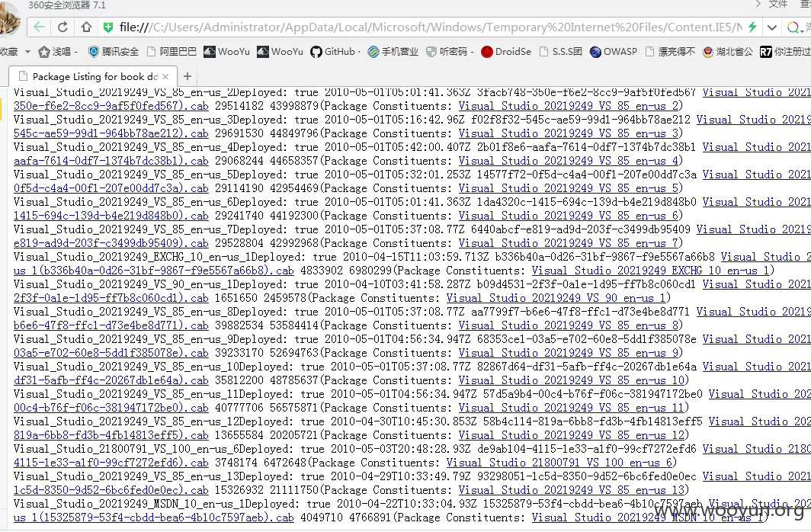Open constituent link VS_85_en-us_4

coord(568,161)
